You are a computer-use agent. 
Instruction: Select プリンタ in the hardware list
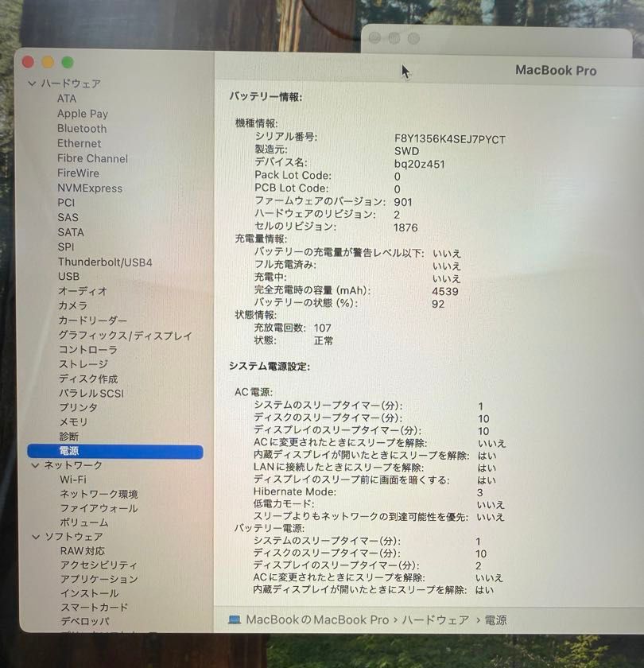(x=79, y=408)
